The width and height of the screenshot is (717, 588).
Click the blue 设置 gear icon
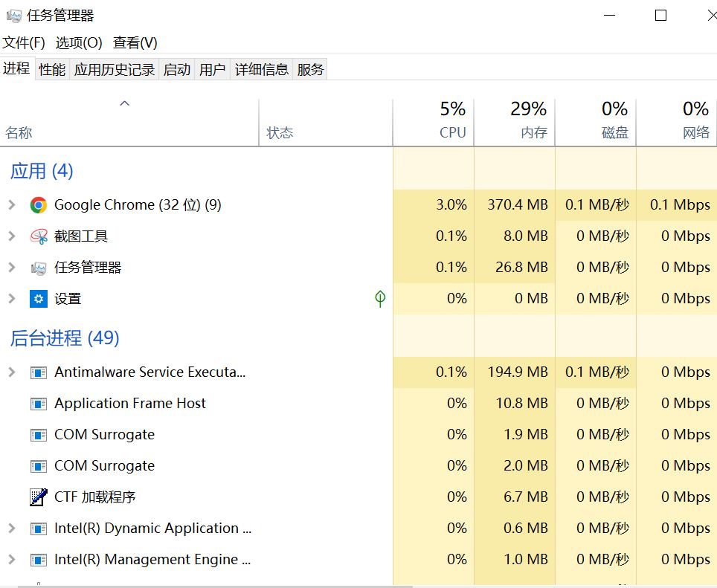39,299
